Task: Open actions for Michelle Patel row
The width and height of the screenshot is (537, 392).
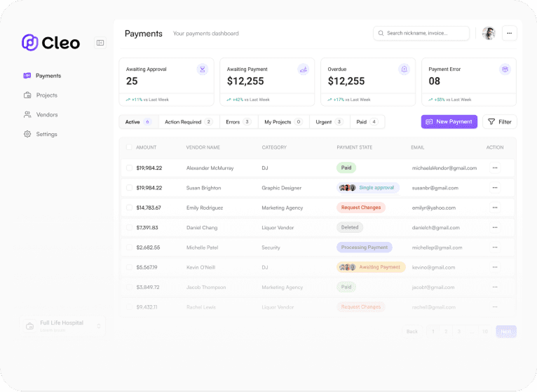Action: [495, 248]
